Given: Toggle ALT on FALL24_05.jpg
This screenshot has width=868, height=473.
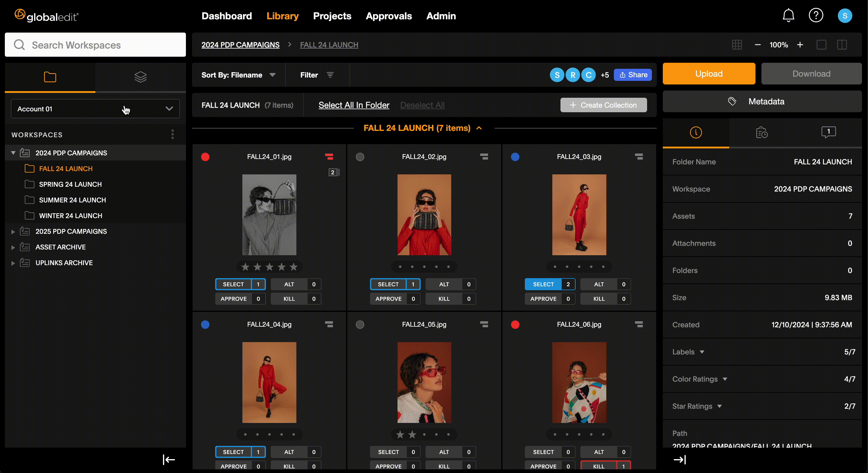Looking at the screenshot, I should click(451, 452).
